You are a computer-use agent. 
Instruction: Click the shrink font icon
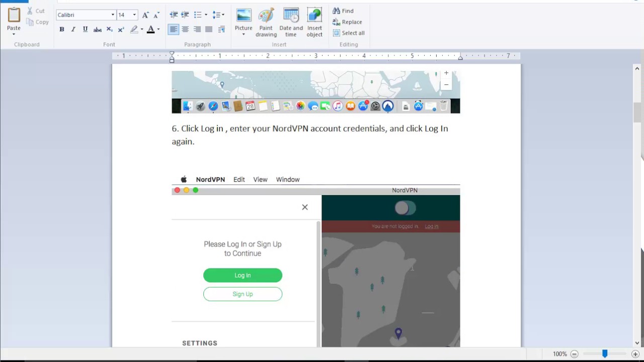point(156,15)
